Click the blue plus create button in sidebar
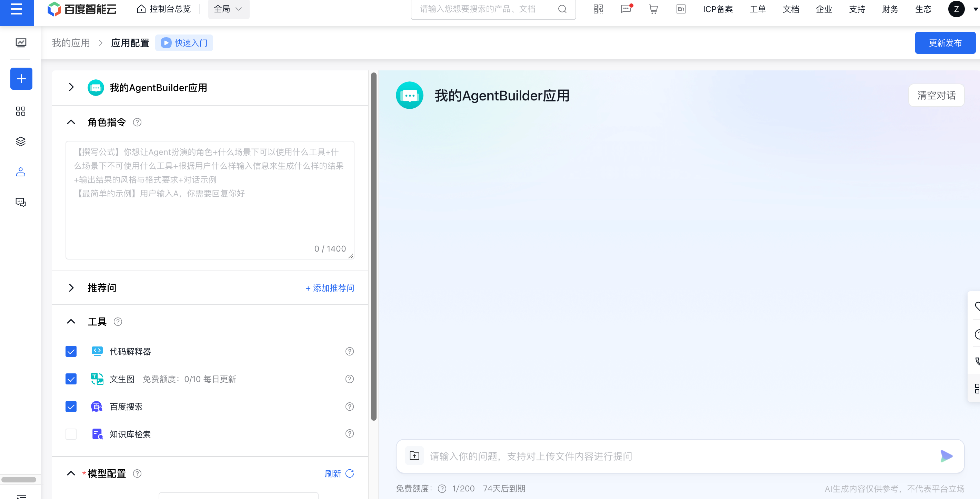Image resolution: width=980 pixels, height=499 pixels. click(21, 79)
